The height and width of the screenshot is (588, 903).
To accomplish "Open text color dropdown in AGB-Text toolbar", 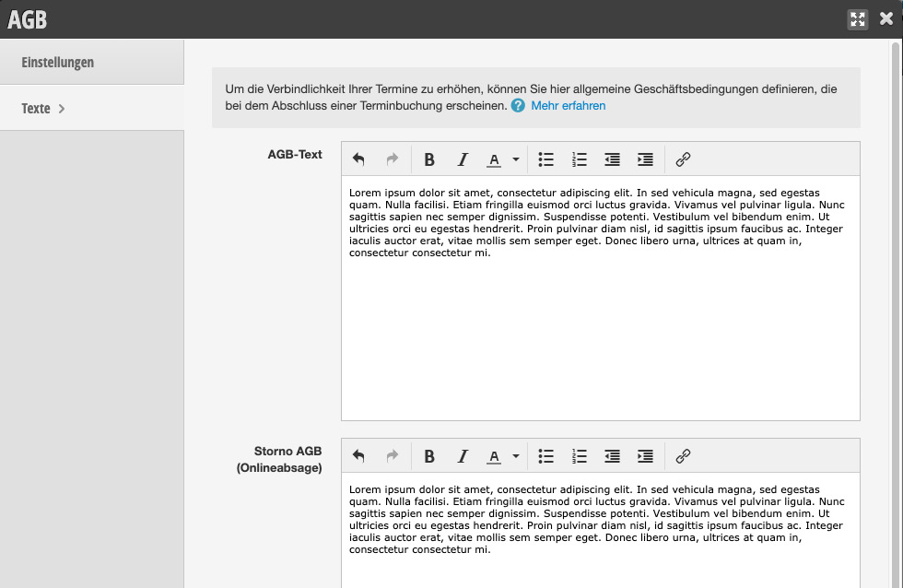I will [516, 159].
